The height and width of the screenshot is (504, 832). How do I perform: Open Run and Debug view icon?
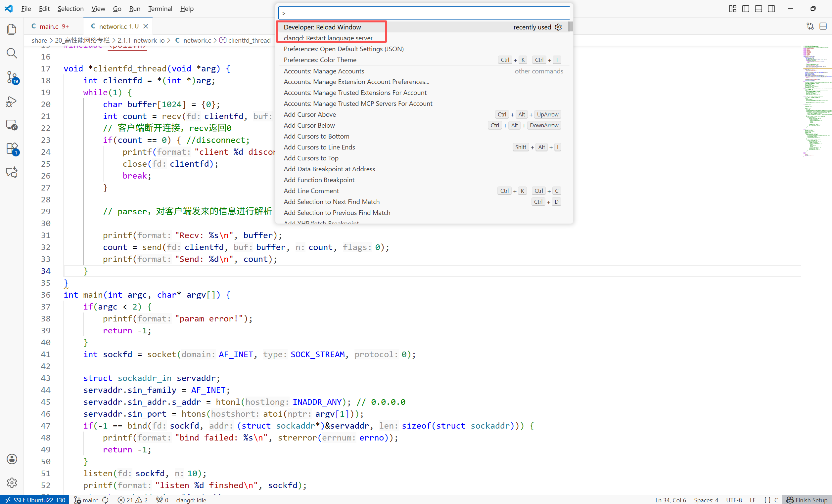click(12, 101)
